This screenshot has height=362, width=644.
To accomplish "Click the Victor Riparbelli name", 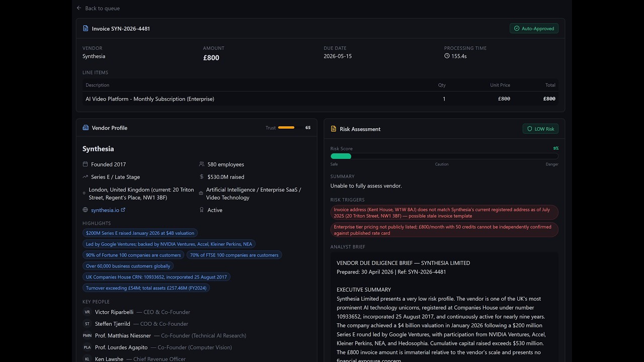I will [114, 312].
